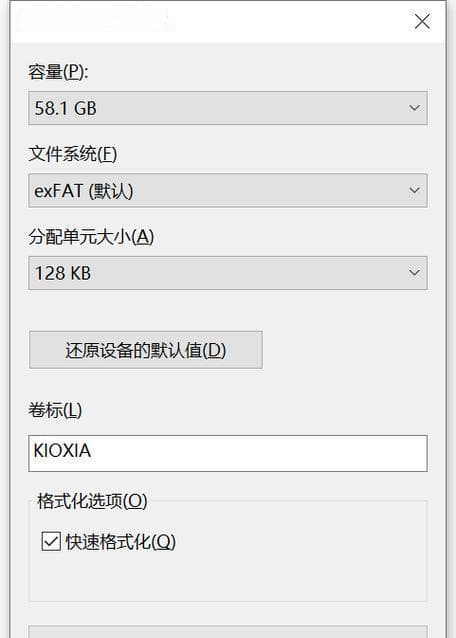Image resolution: width=456 pixels, height=638 pixels.
Task: Click the 格式化选项(O) group heading
Action: [92, 501]
